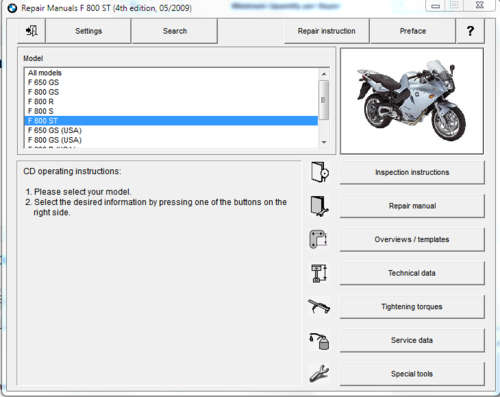The image size is (500, 397).
Task: Click the oil can Service data icon
Action: [319, 341]
